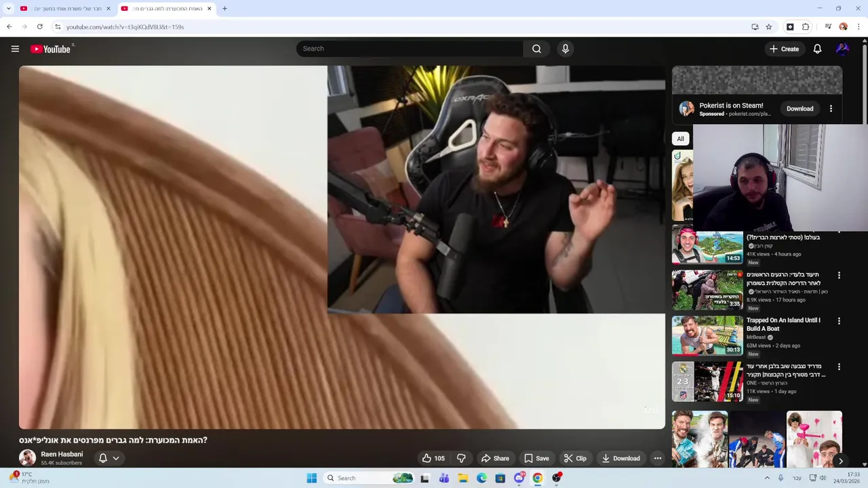Screen dimensions: 868x488
Task: Install app icon in address bar
Action: tap(755, 27)
